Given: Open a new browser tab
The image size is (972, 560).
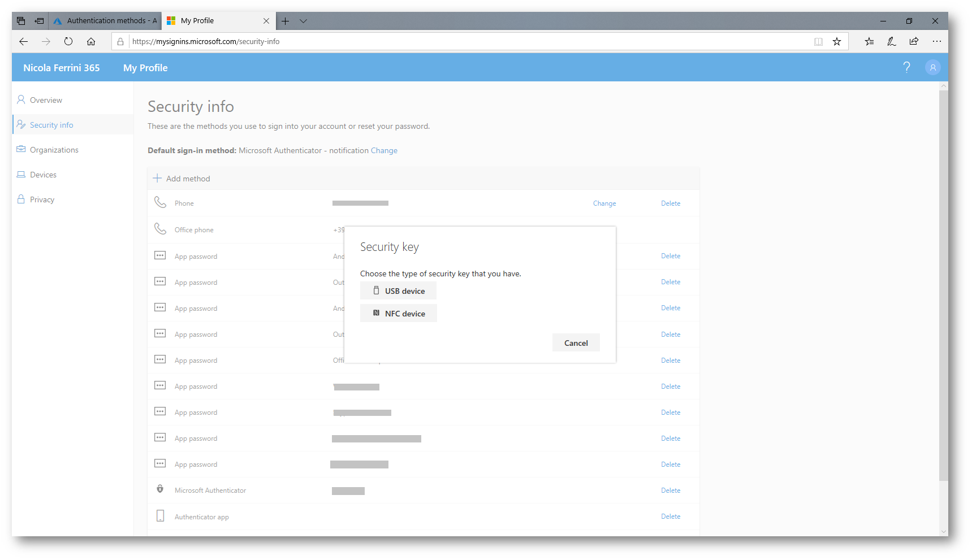Looking at the screenshot, I should [286, 21].
